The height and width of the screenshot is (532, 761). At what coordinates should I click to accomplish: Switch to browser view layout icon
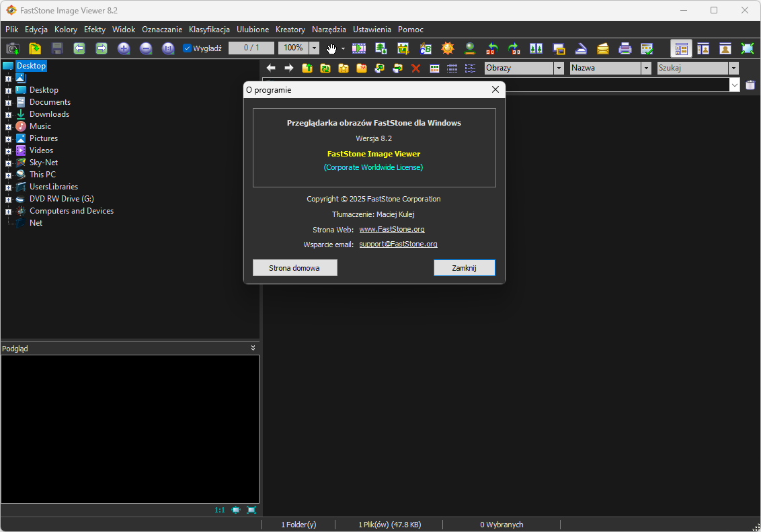682,48
